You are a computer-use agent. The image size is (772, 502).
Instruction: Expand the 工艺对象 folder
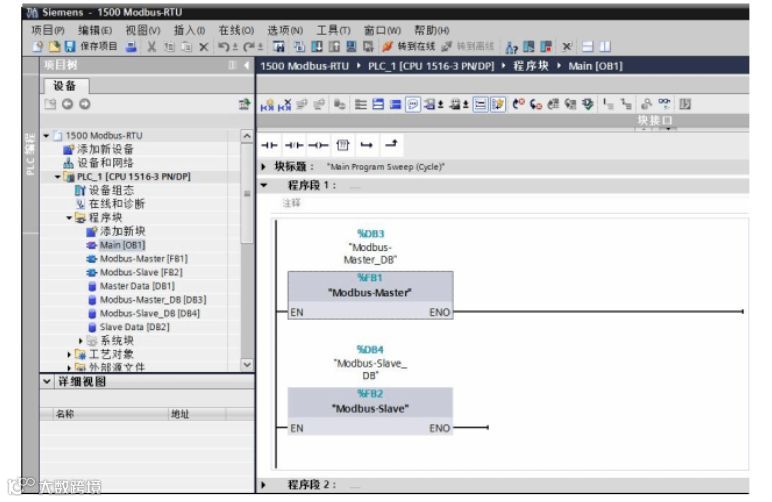tap(69, 354)
